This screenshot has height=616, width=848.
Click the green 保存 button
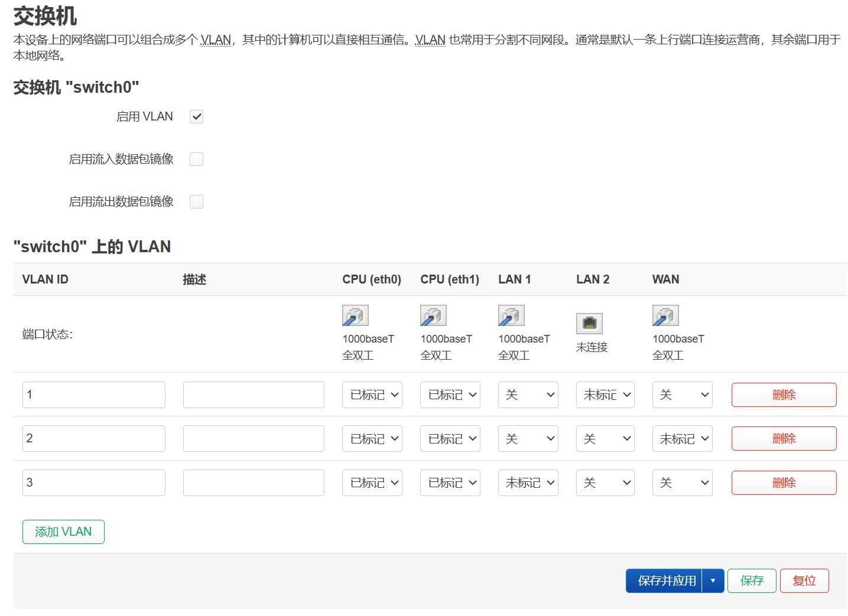752,581
